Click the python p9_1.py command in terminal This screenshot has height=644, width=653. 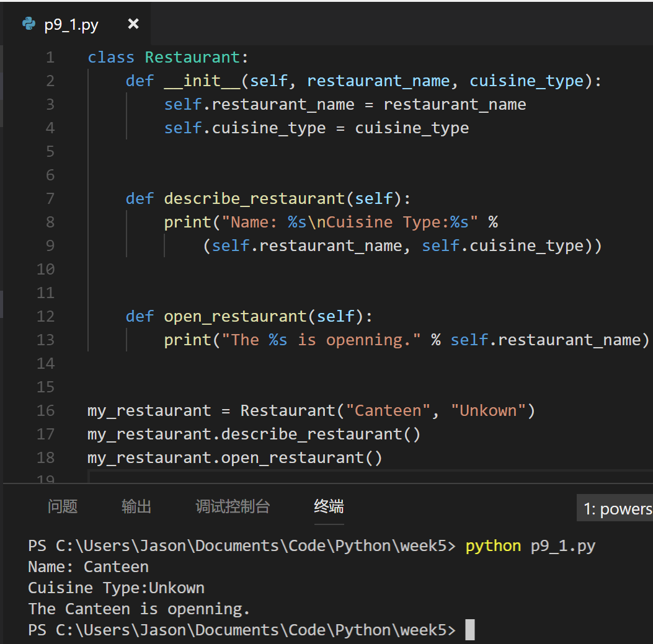(530, 545)
